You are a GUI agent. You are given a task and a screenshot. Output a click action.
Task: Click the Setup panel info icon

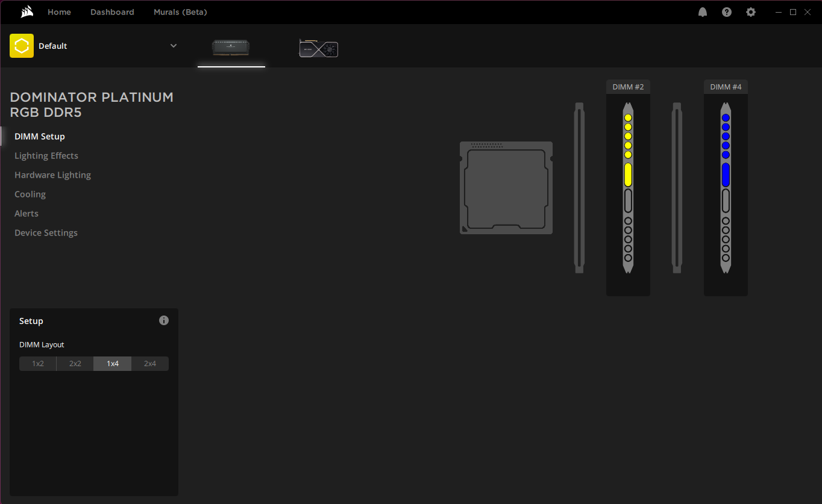tap(164, 320)
